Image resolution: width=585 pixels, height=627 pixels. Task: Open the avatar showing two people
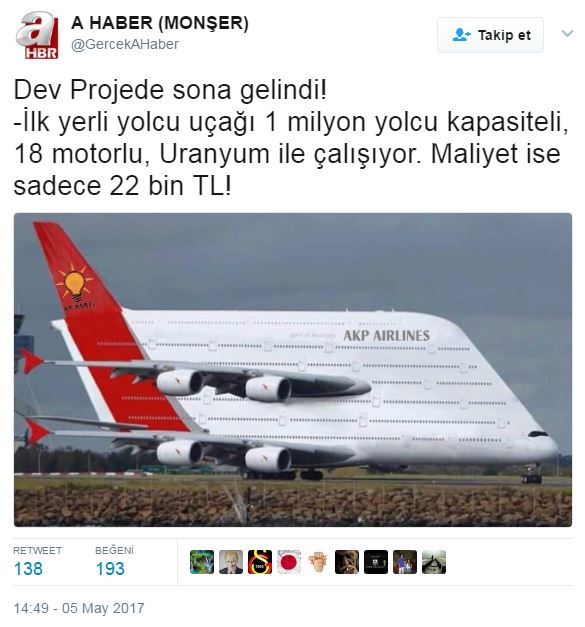(x=405, y=562)
